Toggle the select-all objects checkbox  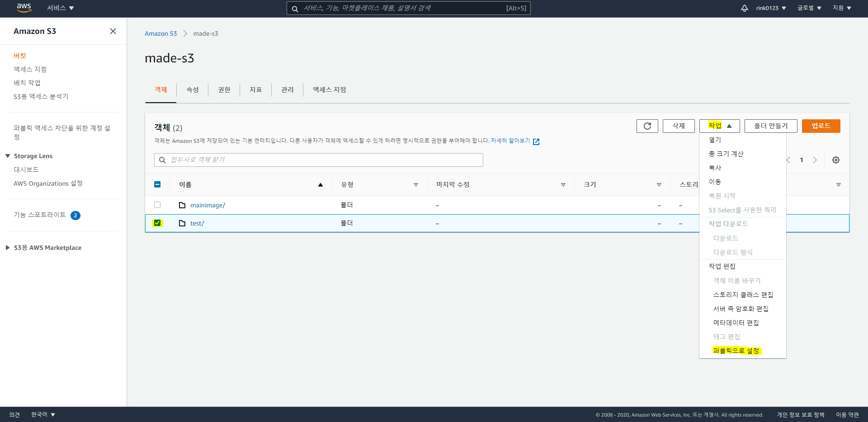(x=157, y=184)
